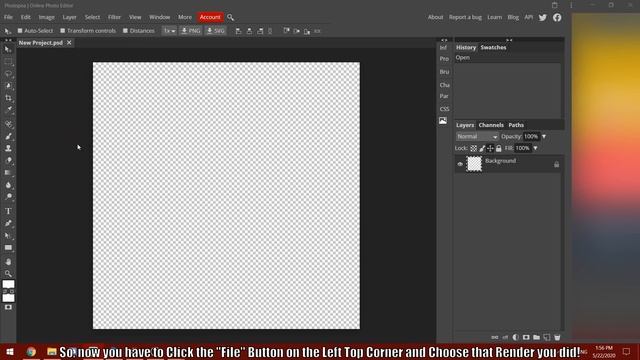This screenshot has width=640, height=360.
Task: Click the red Account button
Action: pyautogui.click(x=210, y=17)
